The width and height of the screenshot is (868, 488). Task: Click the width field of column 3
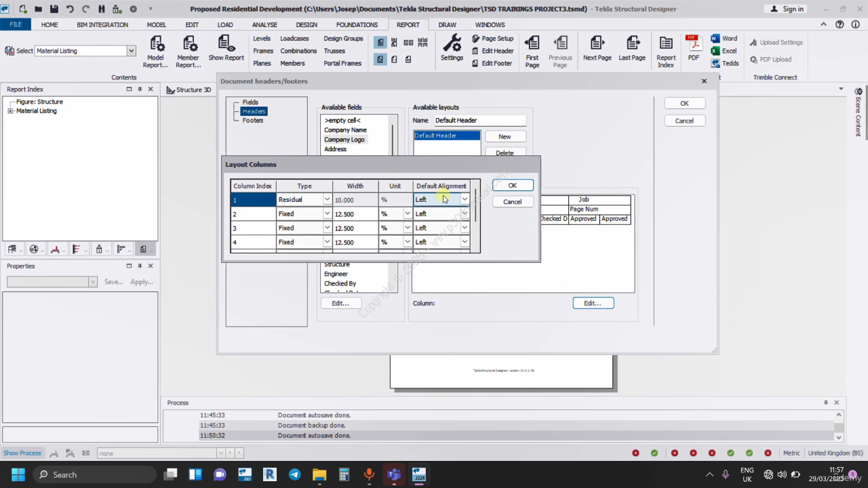(x=355, y=228)
